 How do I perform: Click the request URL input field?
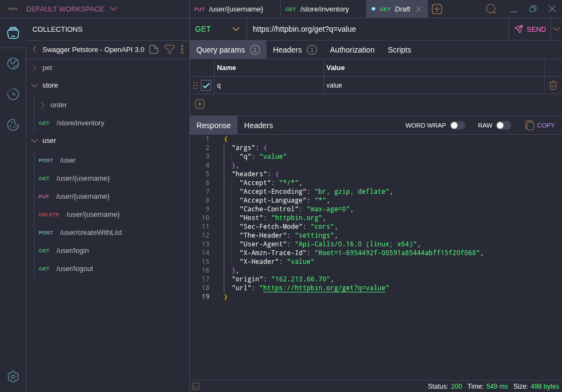[x=378, y=29]
